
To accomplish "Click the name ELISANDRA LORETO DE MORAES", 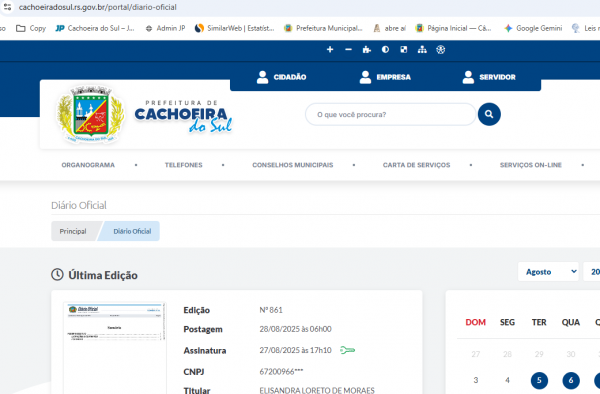I will (317, 390).
